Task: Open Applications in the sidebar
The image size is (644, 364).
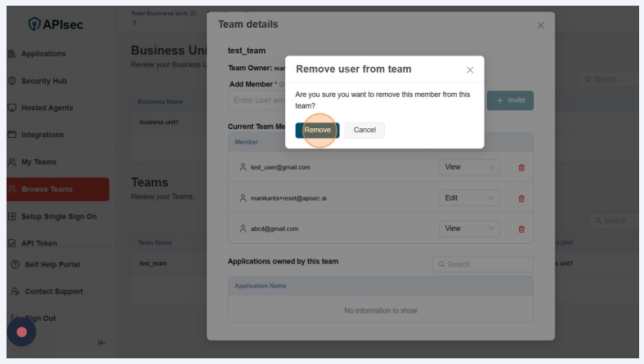Action: pos(44,54)
